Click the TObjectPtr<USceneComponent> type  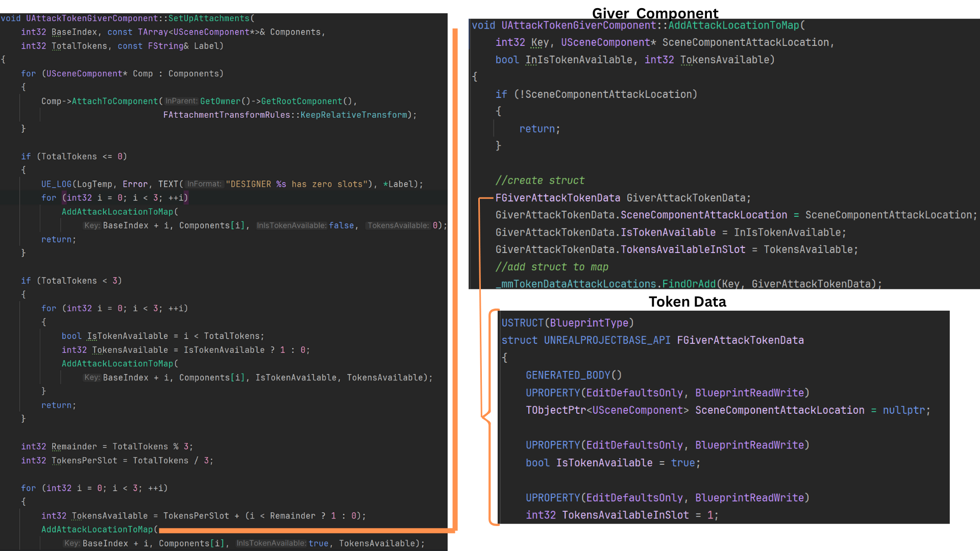607,410
